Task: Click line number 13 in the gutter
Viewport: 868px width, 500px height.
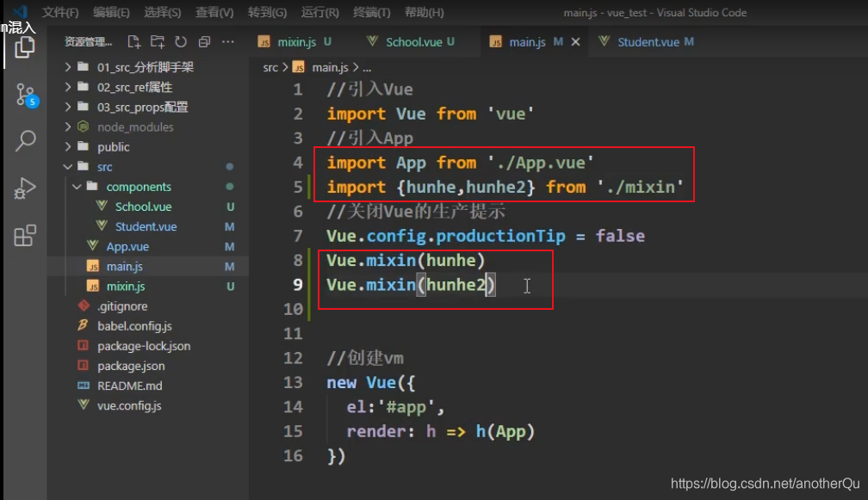Action: pos(293,383)
